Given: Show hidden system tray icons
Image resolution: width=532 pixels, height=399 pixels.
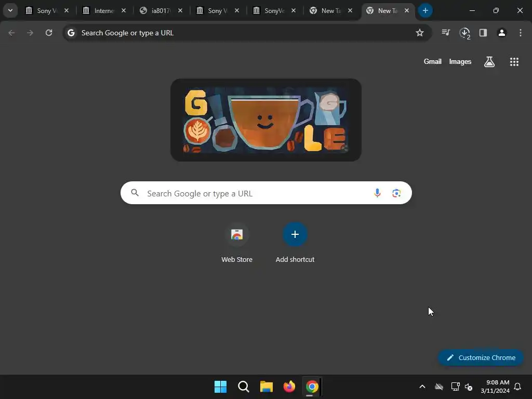Looking at the screenshot, I should point(422,387).
